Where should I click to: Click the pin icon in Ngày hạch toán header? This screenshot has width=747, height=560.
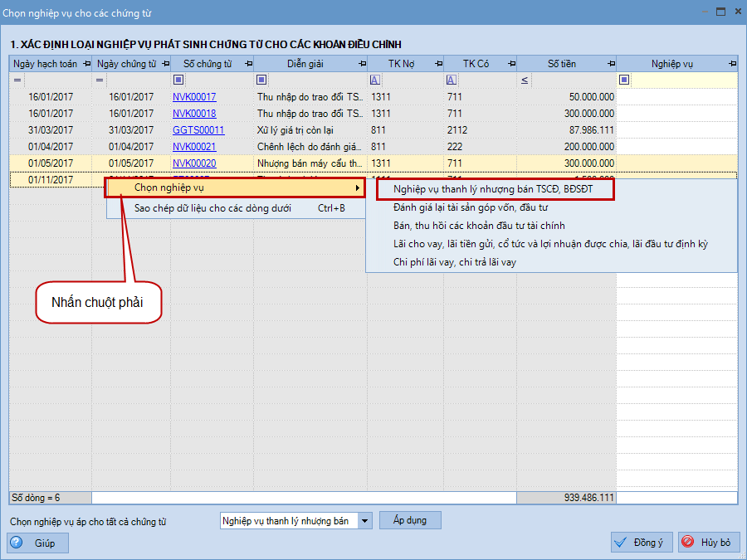pyautogui.click(x=86, y=64)
